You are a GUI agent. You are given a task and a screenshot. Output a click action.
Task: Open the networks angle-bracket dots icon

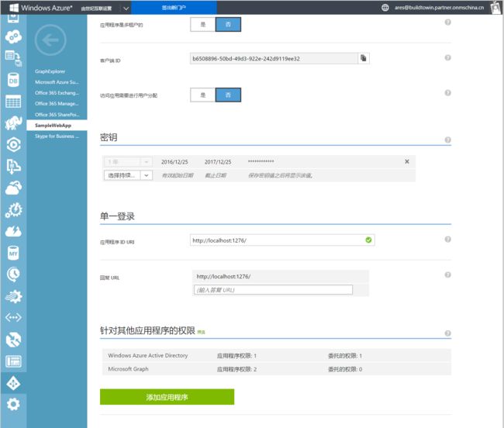tap(13, 317)
